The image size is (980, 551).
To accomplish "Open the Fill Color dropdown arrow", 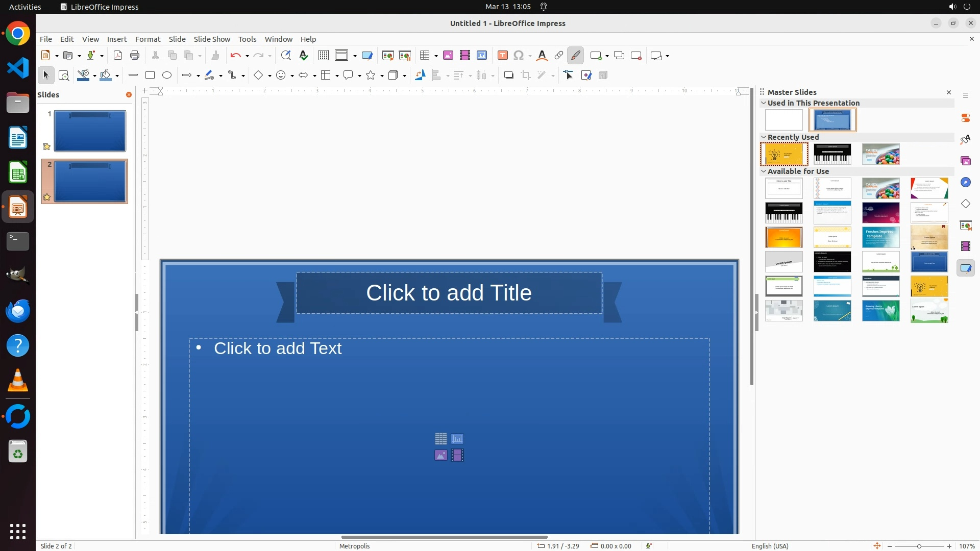I will pos(117,76).
